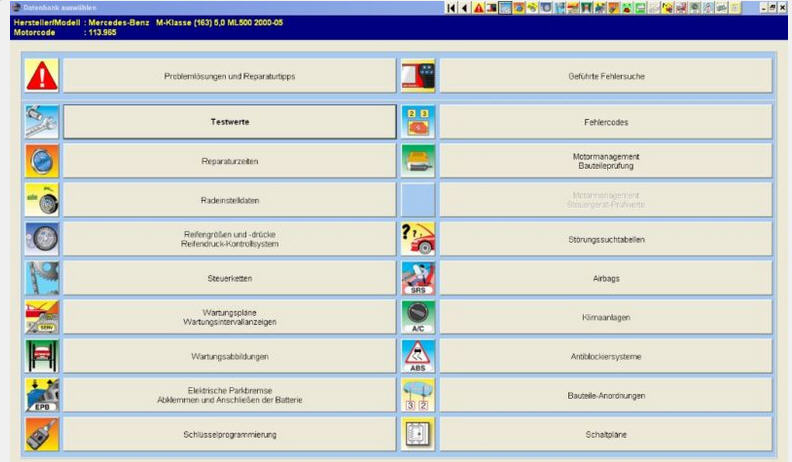Click the Fehlercodes icon with numbered boxes

[x=417, y=122]
